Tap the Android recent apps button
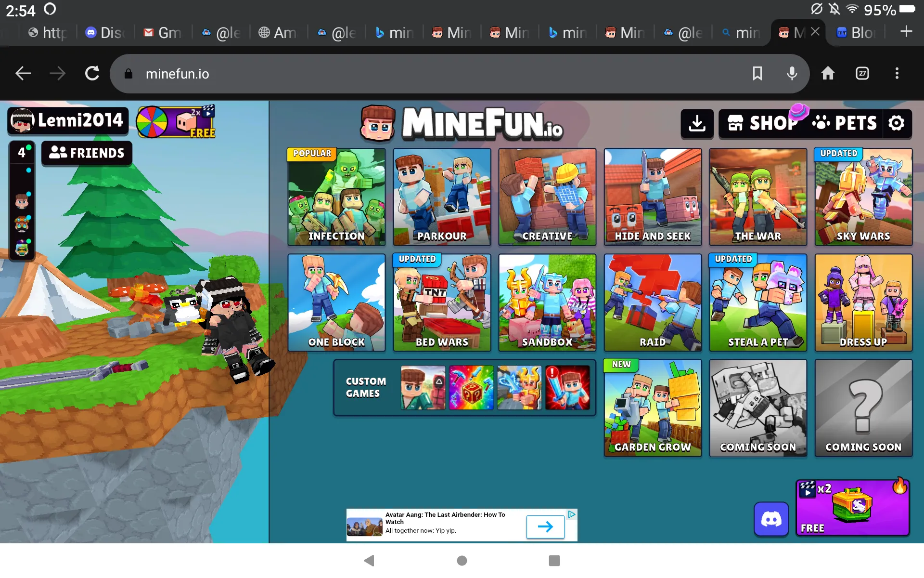Viewport: 924px width, 578px height. (x=554, y=560)
